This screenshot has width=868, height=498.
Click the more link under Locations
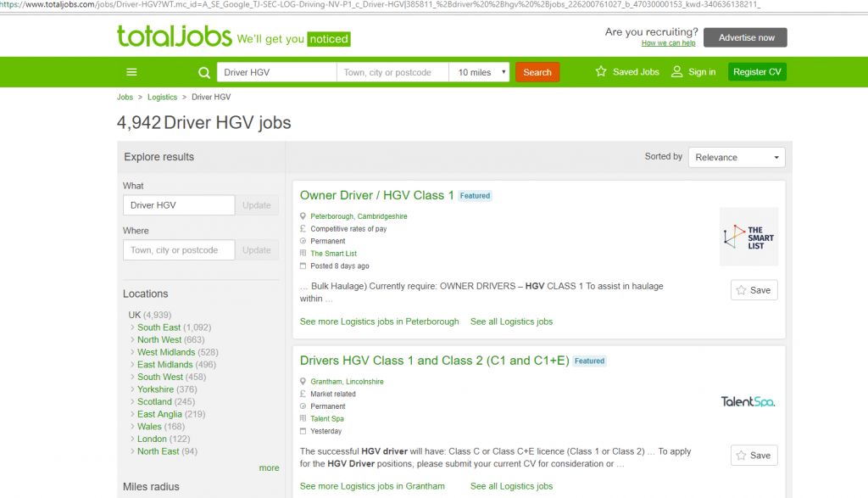pos(269,467)
